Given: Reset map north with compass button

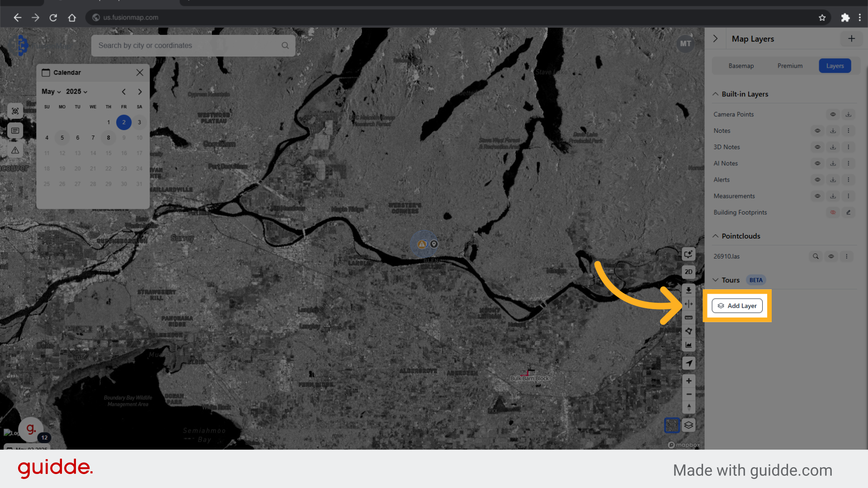Looking at the screenshot, I should 689,408.
